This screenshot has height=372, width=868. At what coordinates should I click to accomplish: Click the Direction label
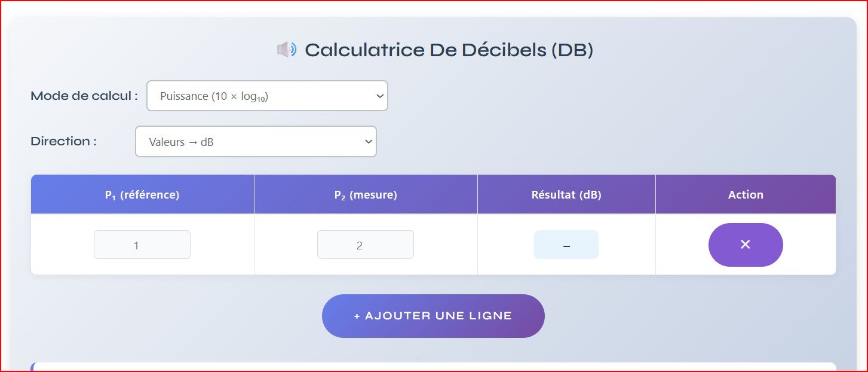tap(62, 141)
